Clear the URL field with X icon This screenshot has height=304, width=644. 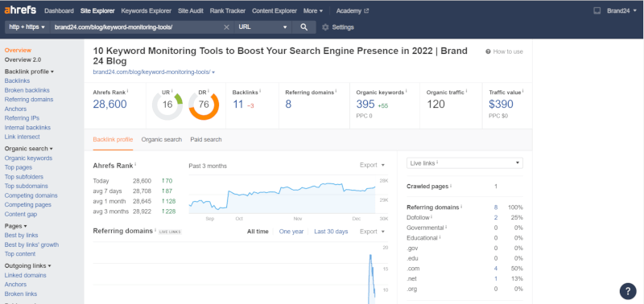click(226, 27)
